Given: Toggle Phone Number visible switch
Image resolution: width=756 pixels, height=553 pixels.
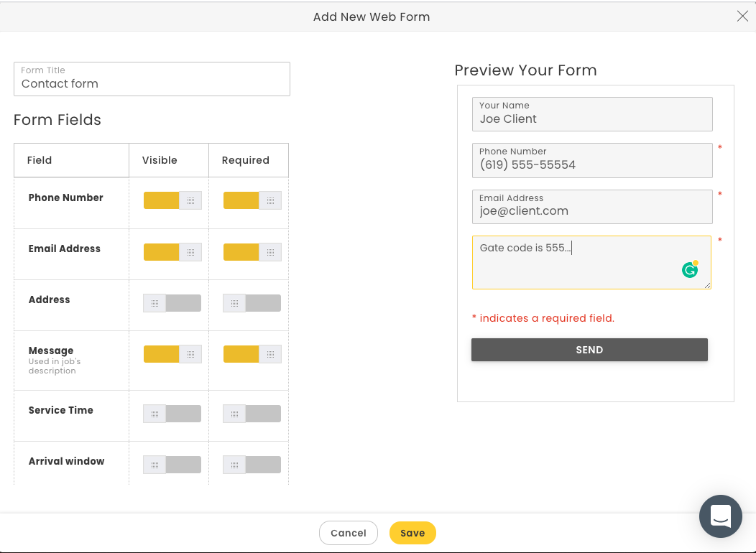Looking at the screenshot, I should tap(172, 201).
